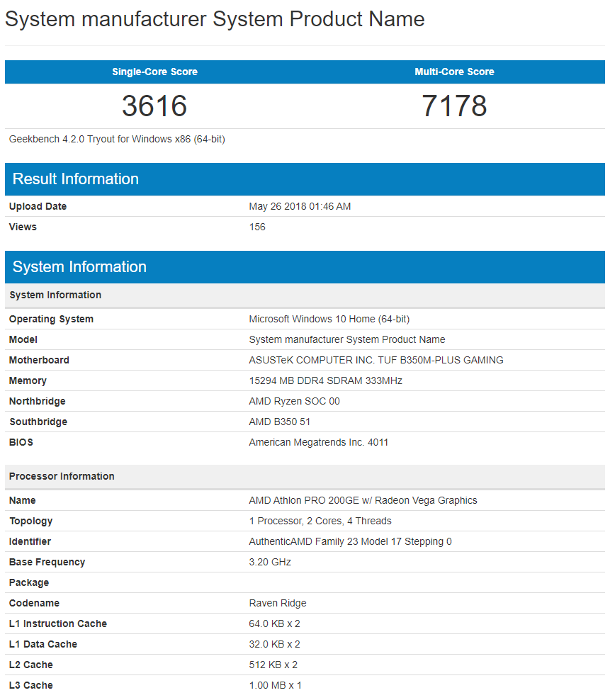
Task: Click the L2 Cache label
Action: coord(30,665)
